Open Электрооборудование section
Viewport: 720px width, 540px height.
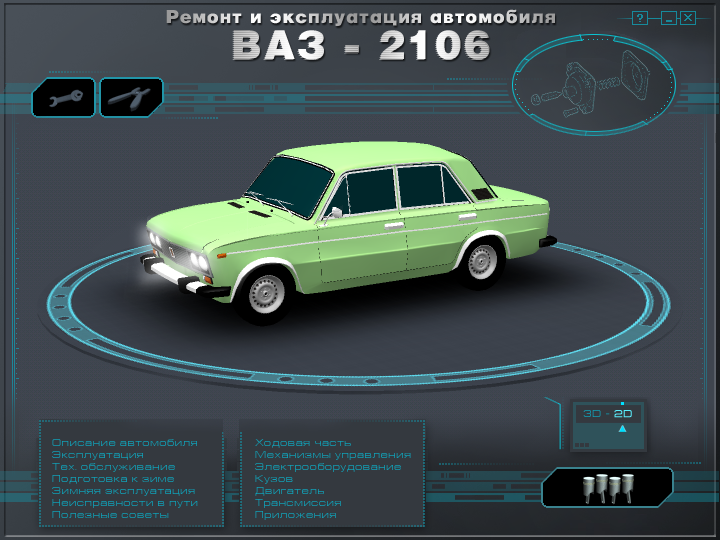point(328,467)
